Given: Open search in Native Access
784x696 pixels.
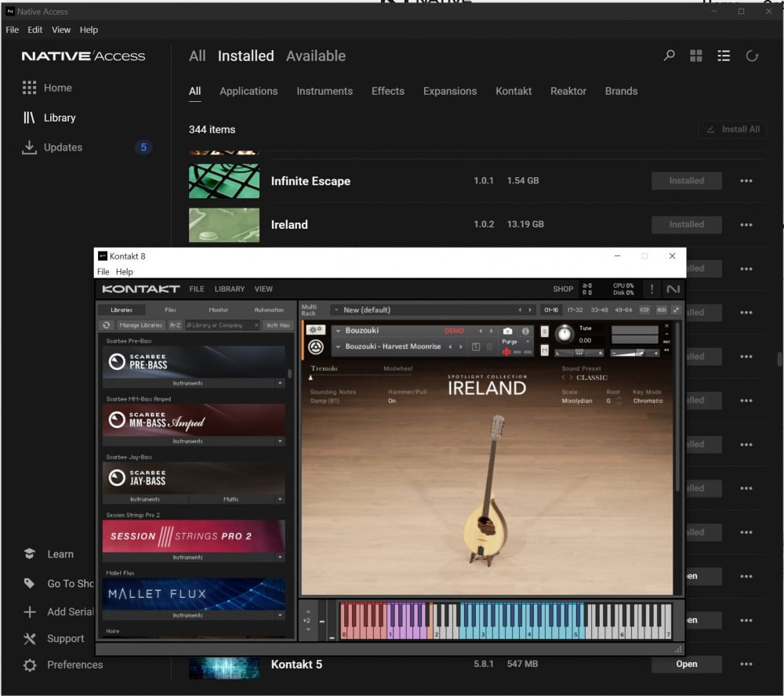Looking at the screenshot, I should tap(669, 56).
